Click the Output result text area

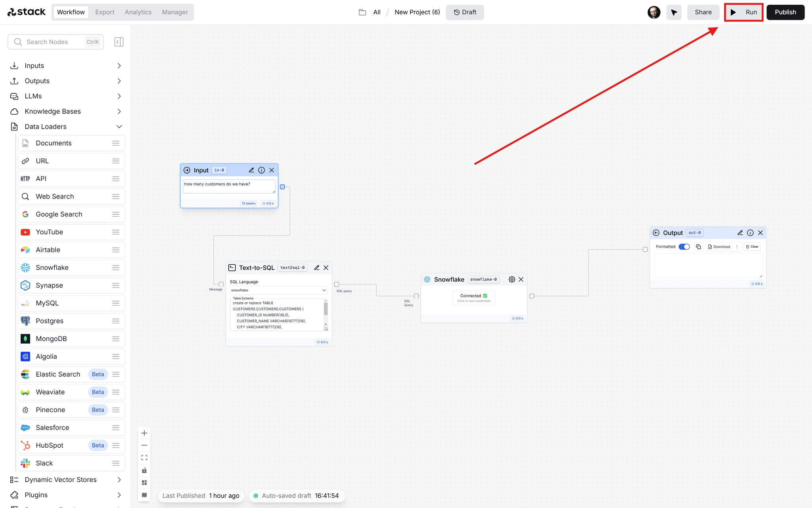708,265
